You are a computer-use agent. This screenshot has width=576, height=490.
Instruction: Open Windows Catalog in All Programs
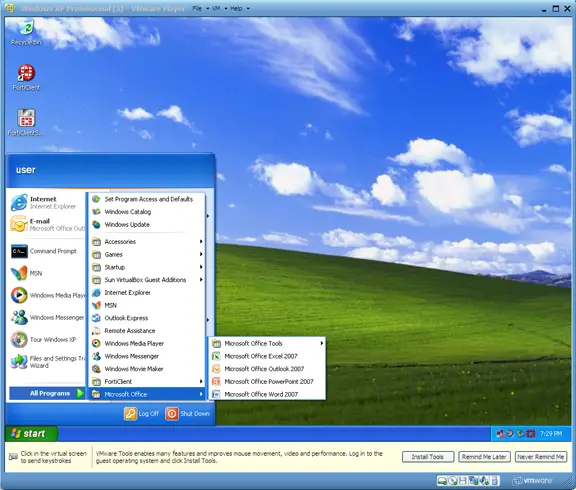[x=147, y=212]
